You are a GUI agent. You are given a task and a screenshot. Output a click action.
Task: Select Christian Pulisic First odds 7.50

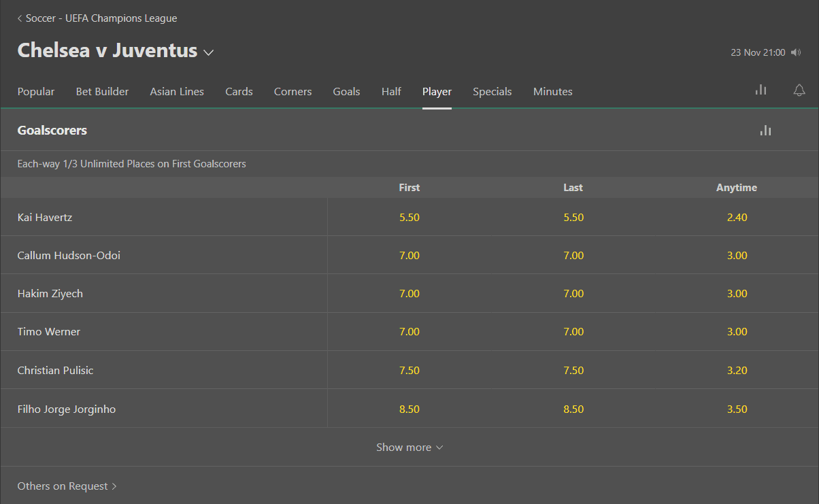point(409,371)
